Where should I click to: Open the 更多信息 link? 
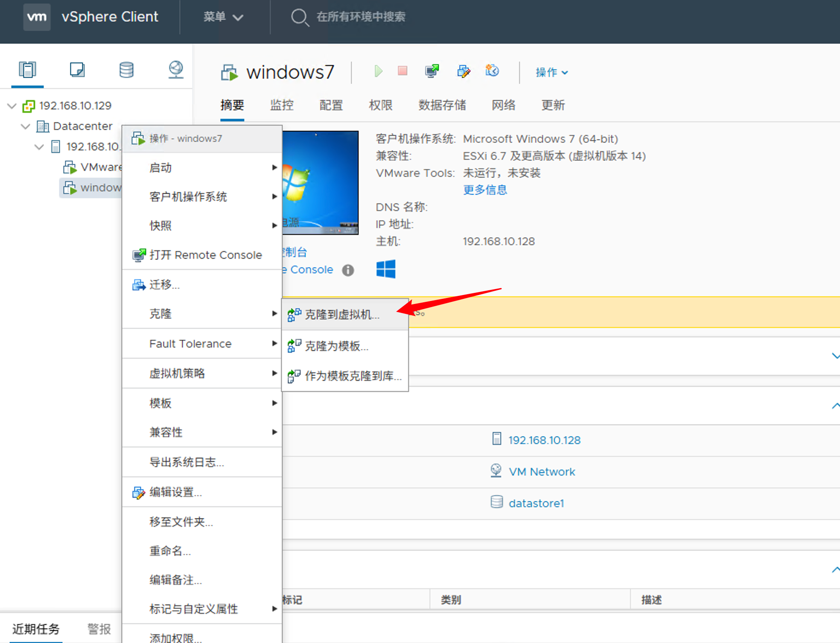[485, 190]
